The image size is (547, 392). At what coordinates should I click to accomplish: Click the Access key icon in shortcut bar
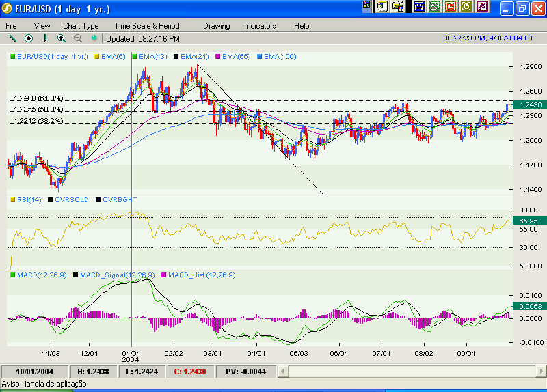coord(483,7)
